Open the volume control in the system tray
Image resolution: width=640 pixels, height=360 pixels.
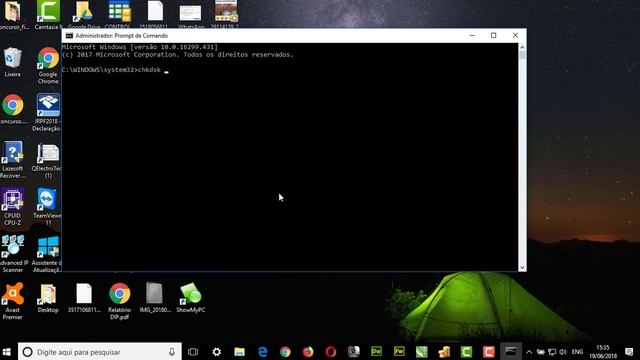[x=563, y=352]
